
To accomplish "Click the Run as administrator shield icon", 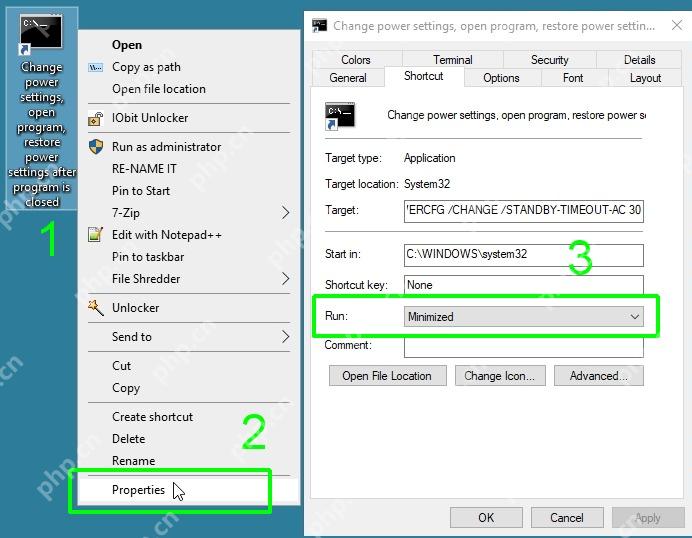I will [96, 147].
